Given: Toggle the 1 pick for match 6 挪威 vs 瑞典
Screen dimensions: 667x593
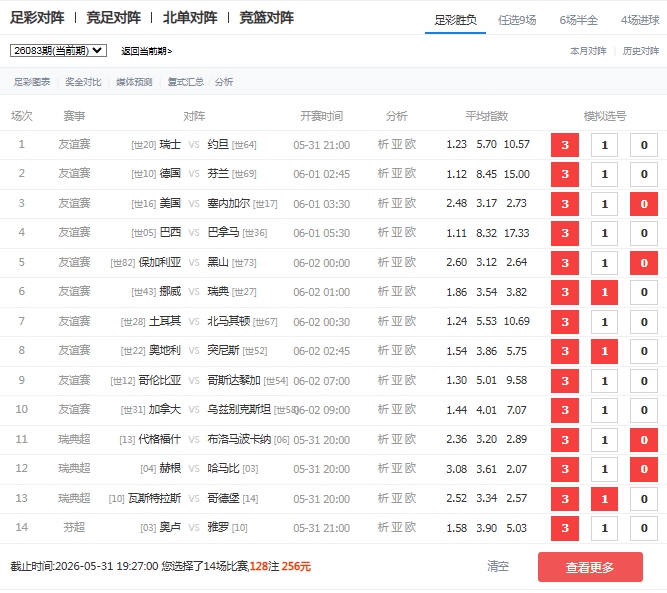Looking at the screenshot, I should coord(604,292).
